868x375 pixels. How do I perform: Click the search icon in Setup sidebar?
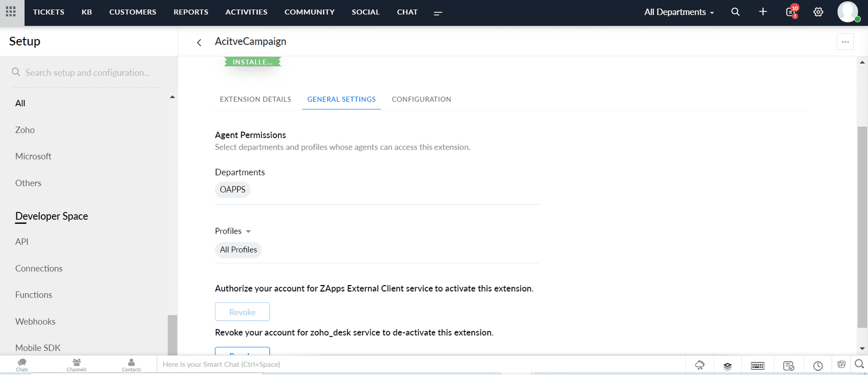point(16,72)
